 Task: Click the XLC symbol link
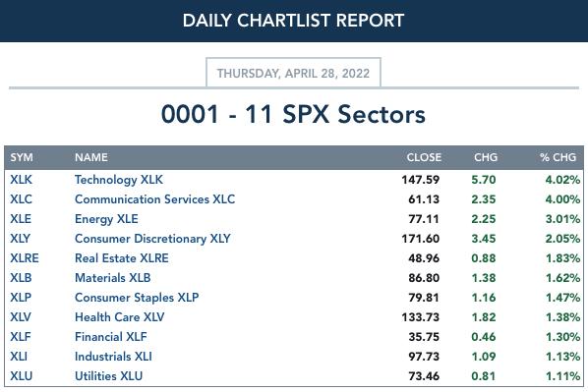(21, 199)
